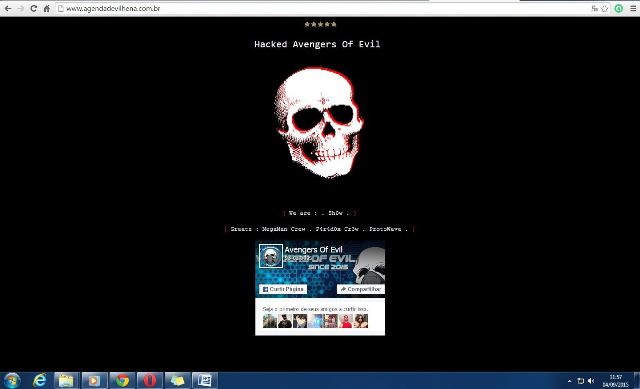Screen dimensions: 640x389
Task: Open the Avengers Of Evil page profile picture
Action: pos(271,256)
